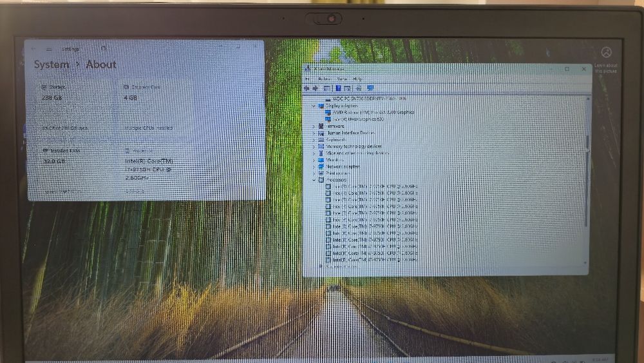Click the Intel UHD Graphics 630 adapter icon
The image size is (644, 363).
pos(328,119)
